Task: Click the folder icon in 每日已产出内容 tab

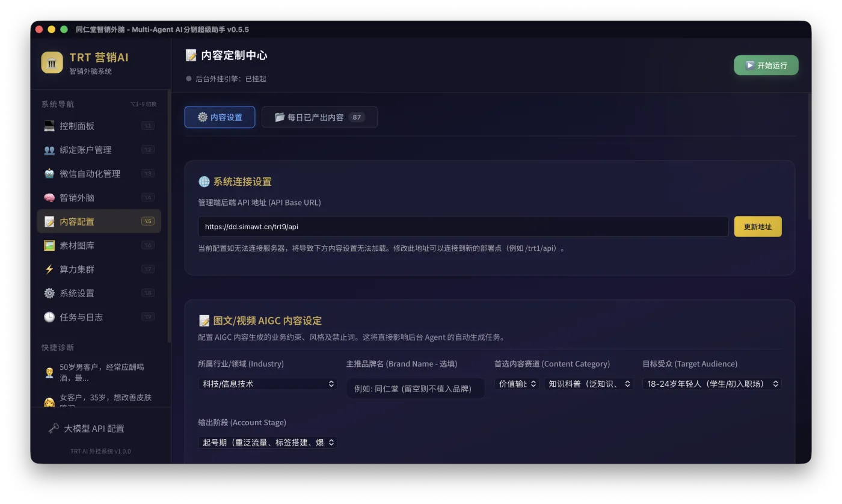Action: 280,117
